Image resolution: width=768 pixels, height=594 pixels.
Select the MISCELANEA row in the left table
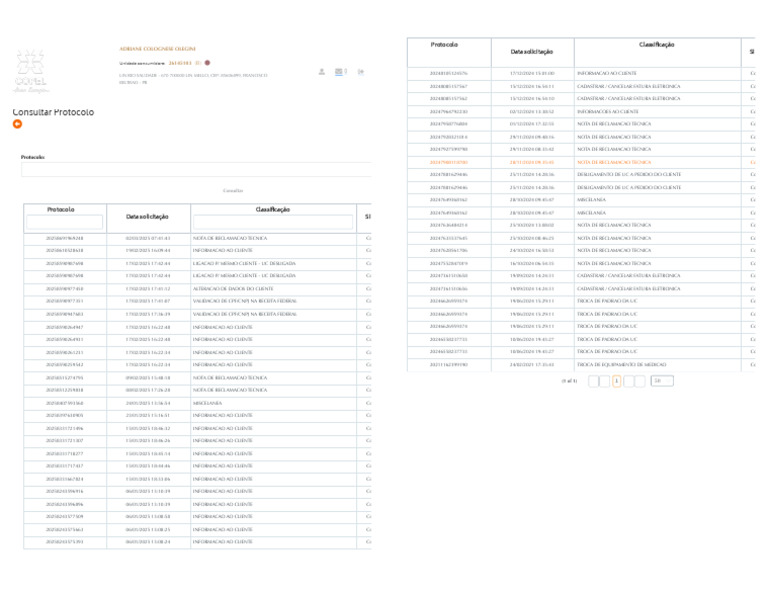197,403
